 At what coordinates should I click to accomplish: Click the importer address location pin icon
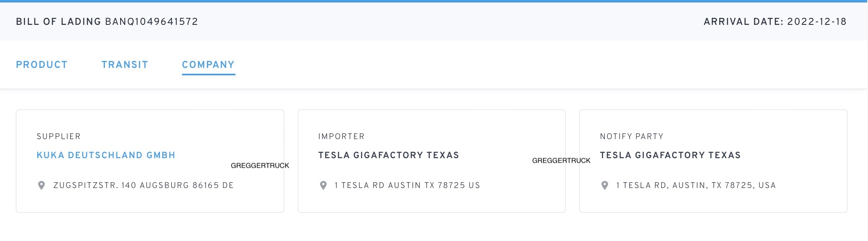point(323,186)
